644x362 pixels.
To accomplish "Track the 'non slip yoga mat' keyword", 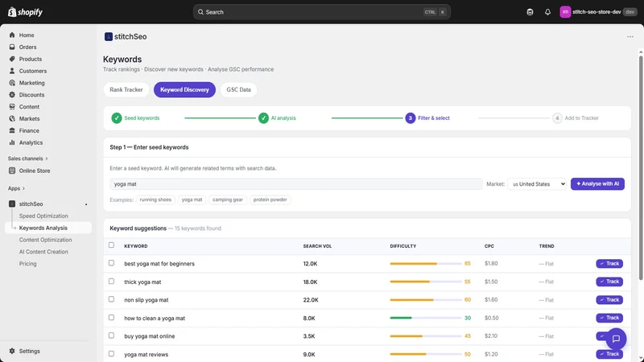I will pos(609,299).
